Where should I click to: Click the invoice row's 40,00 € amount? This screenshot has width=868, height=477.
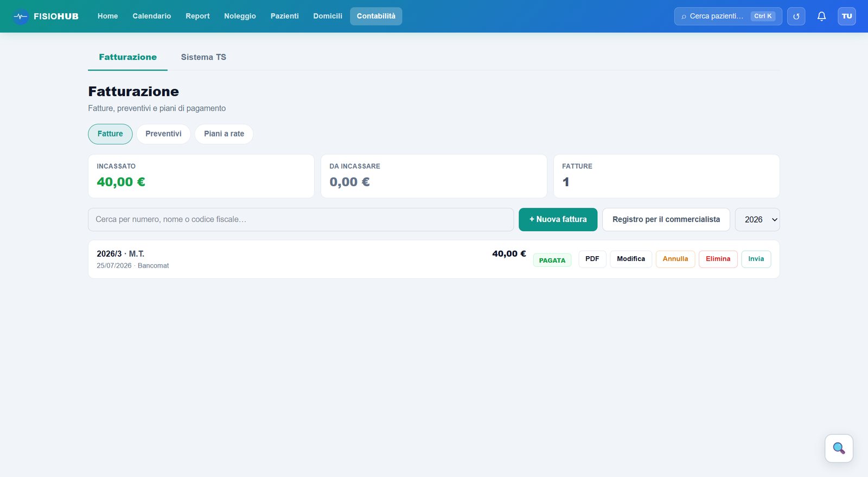tap(509, 254)
